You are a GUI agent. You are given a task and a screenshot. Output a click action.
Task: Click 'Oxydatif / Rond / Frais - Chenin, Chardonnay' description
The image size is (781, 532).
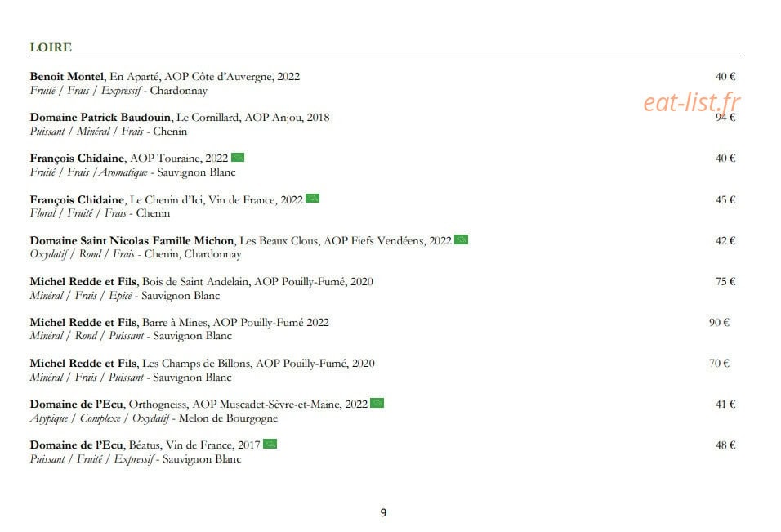136,254
